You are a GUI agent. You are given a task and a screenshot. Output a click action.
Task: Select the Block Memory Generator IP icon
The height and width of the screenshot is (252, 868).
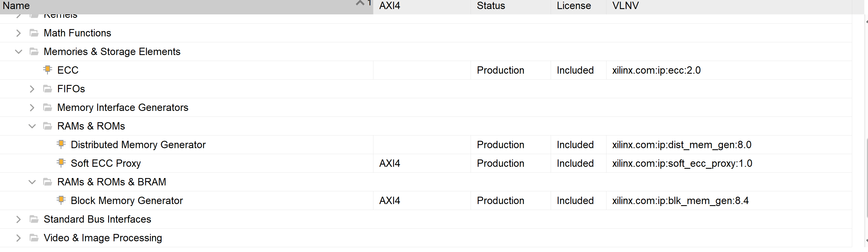pyautogui.click(x=61, y=200)
